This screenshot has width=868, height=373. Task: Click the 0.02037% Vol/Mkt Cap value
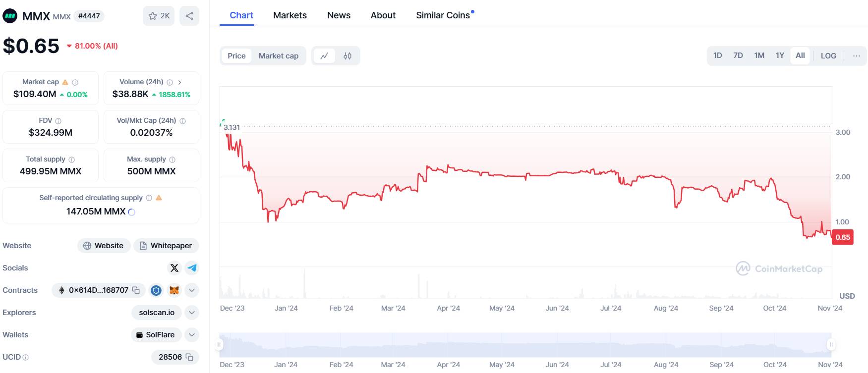[x=151, y=133]
